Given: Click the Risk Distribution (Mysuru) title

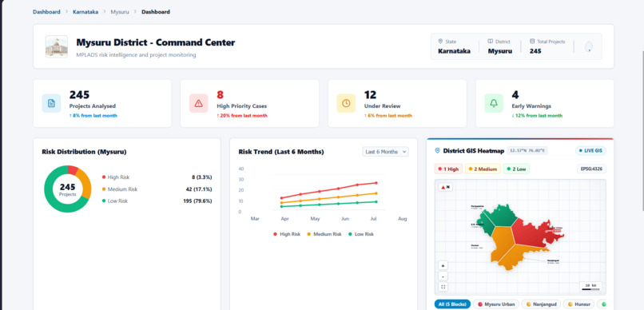Looking at the screenshot, I should (84, 152).
